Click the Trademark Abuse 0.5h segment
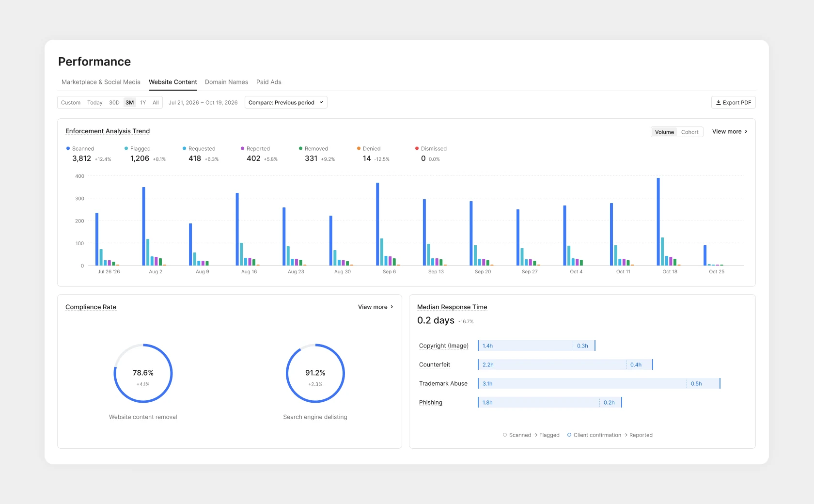The width and height of the screenshot is (814, 504). click(x=704, y=383)
